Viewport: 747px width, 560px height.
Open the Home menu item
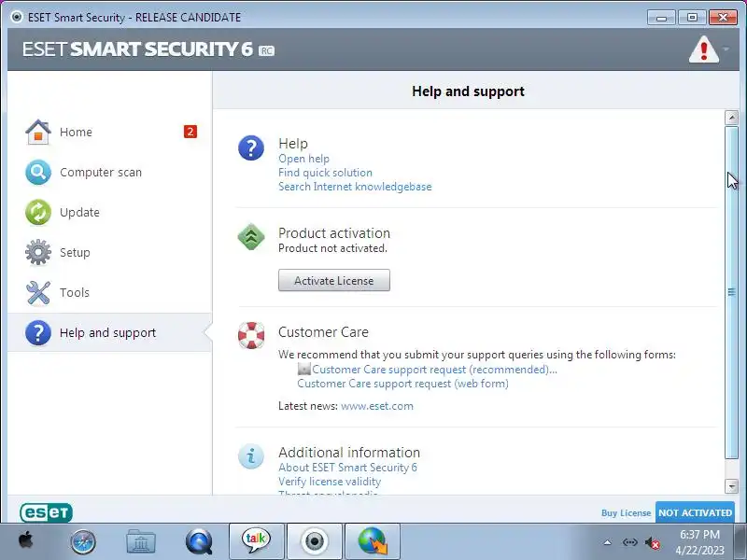tap(109, 132)
